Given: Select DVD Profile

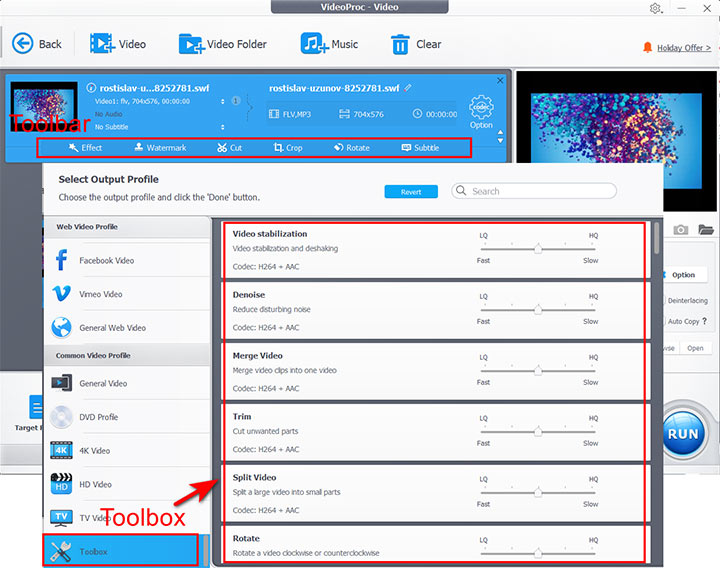Looking at the screenshot, I should pyautogui.click(x=127, y=417).
